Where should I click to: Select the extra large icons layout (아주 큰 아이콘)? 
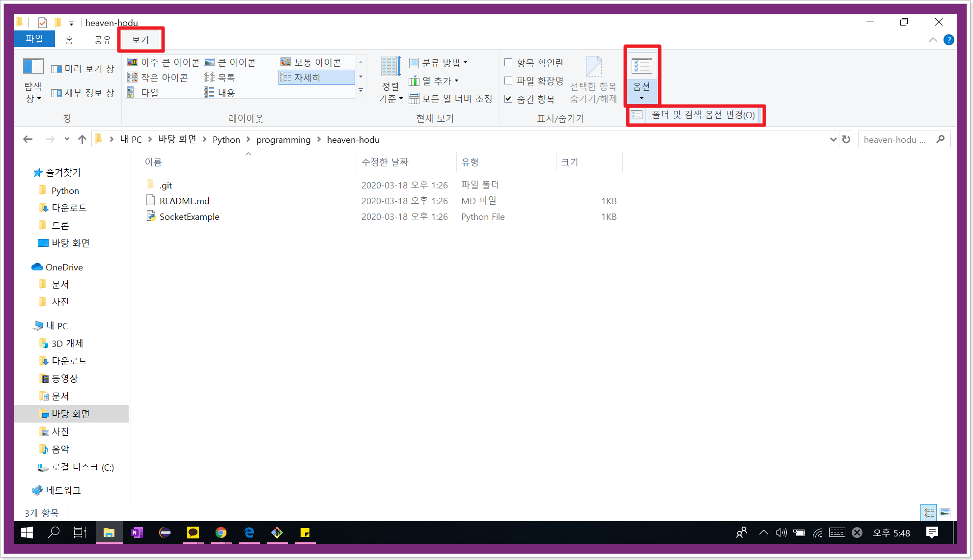[164, 62]
